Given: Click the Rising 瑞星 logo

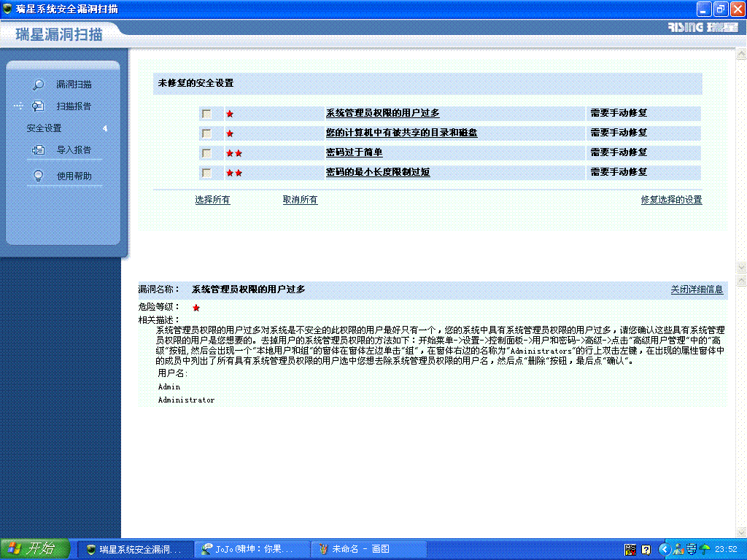Looking at the screenshot, I should pos(703,27).
